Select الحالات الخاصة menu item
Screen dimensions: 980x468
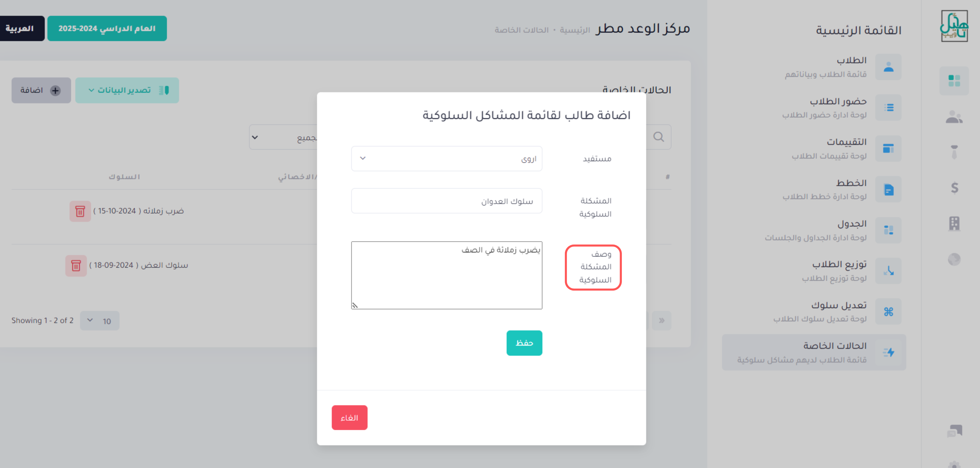click(814, 352)
